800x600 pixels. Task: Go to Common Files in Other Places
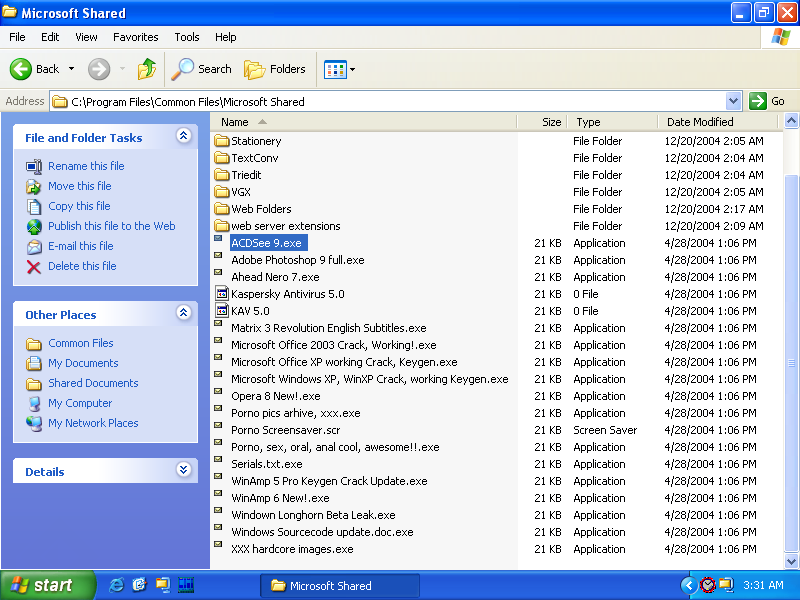pyautogui.click(x=81, y=343)
